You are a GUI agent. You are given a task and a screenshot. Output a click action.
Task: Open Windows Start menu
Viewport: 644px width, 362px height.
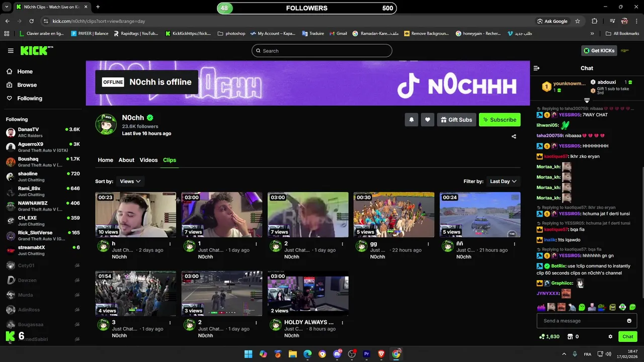[249, 354]
